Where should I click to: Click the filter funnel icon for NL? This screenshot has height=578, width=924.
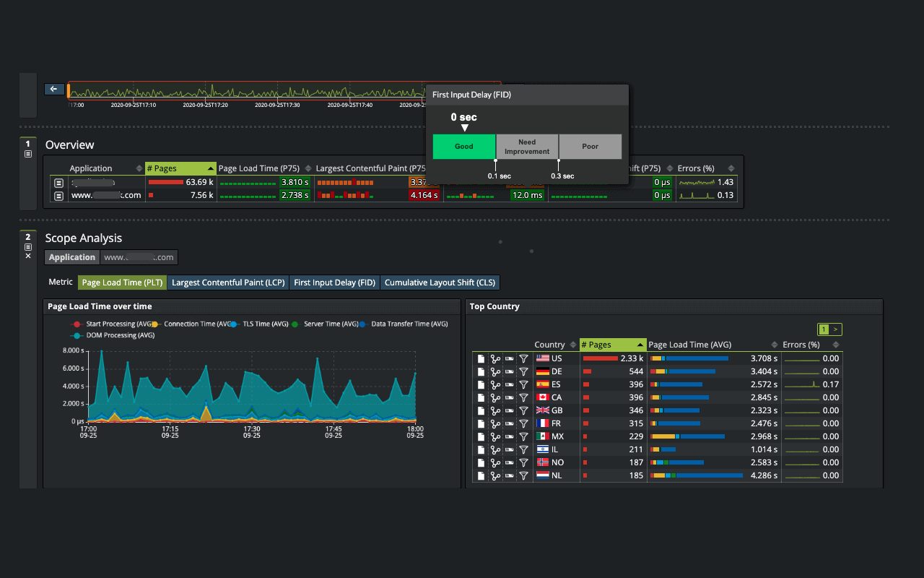point(523,475)
